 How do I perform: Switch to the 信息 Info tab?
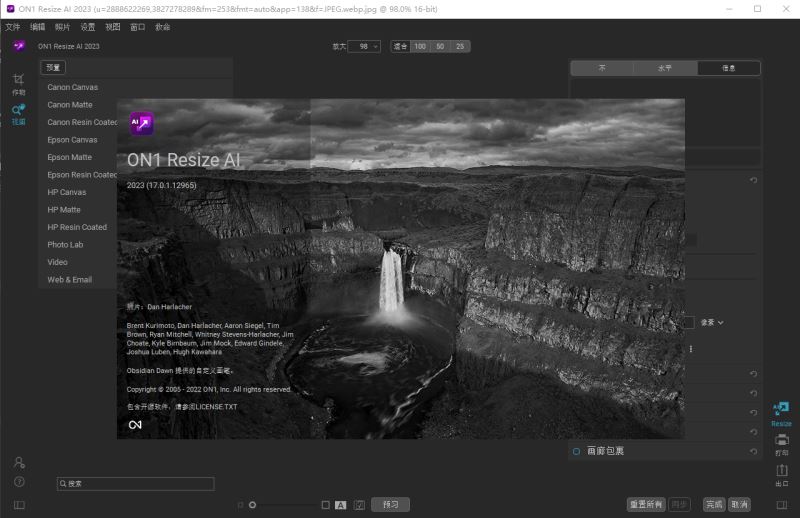pos(729,68)
